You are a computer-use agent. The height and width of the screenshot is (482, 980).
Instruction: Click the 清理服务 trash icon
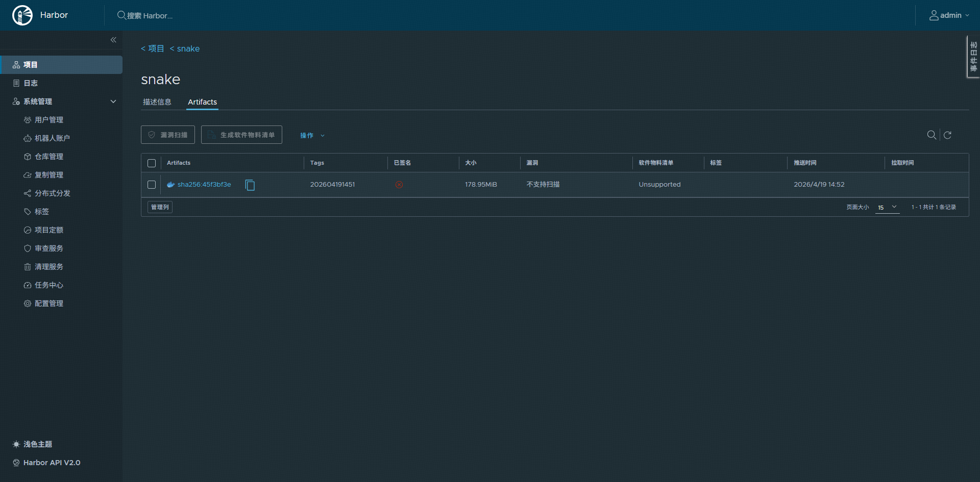tap(28, 267)
